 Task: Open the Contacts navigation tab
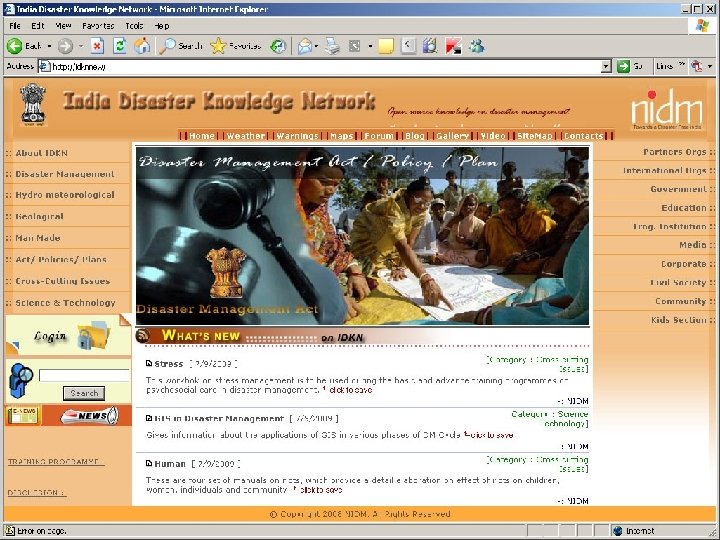point(583,135)
